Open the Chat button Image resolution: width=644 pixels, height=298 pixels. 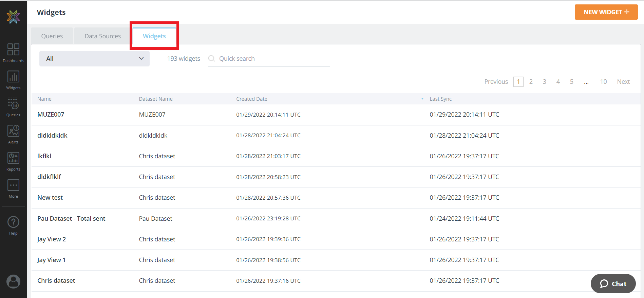[613, 284]
